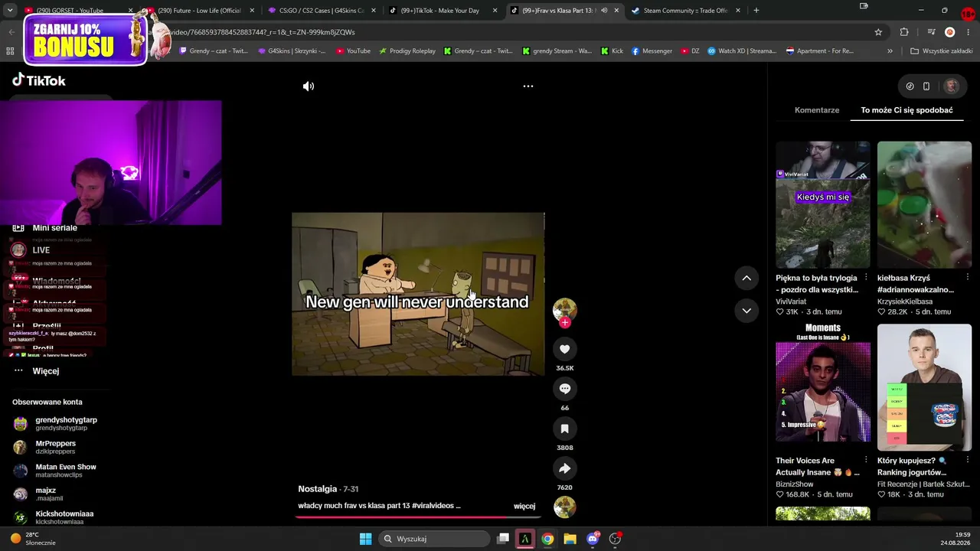
Task: Follow the creator with the red plus badge
Action: (565, 323)
